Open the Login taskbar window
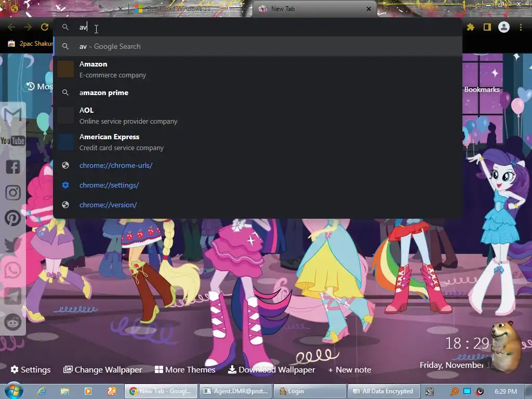The height and width of the screenshot is (399, 532). click(x=310, y=391)
